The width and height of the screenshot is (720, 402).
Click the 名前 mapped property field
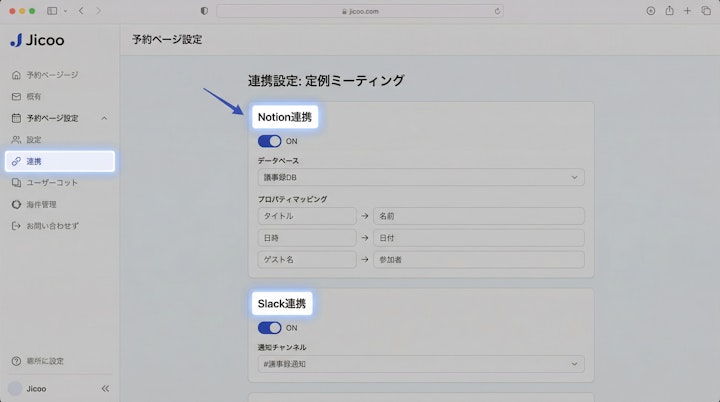coord(478,216)
